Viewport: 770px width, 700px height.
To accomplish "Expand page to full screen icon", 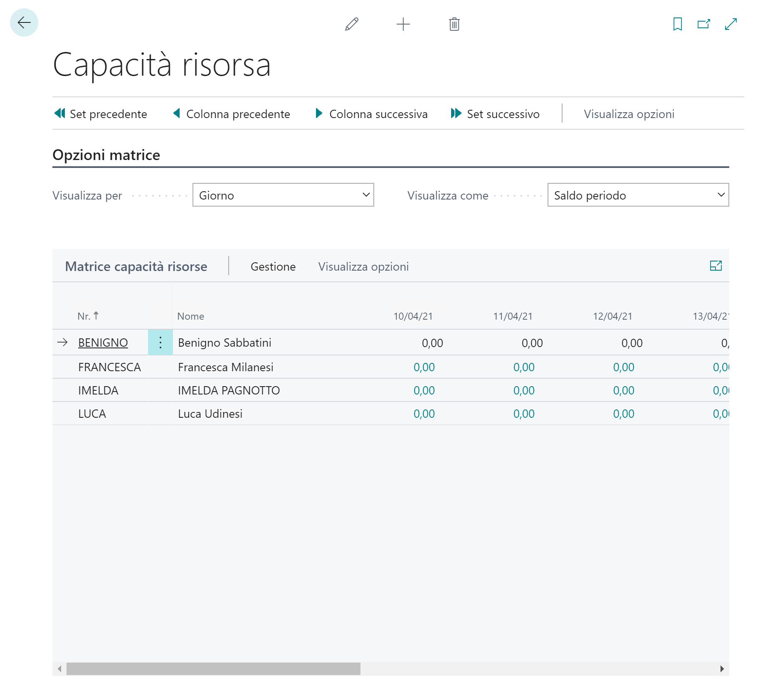I will 731,25.
